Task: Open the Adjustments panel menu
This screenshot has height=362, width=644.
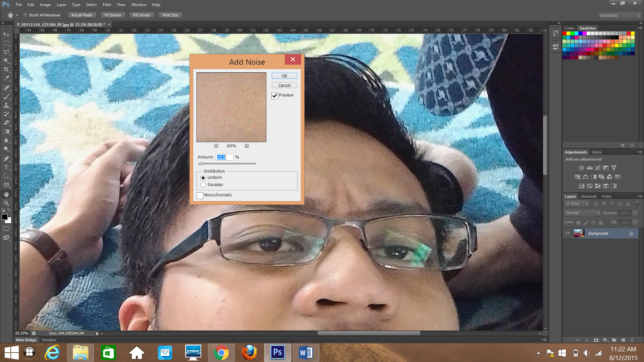Action: (x=640, y=152)
